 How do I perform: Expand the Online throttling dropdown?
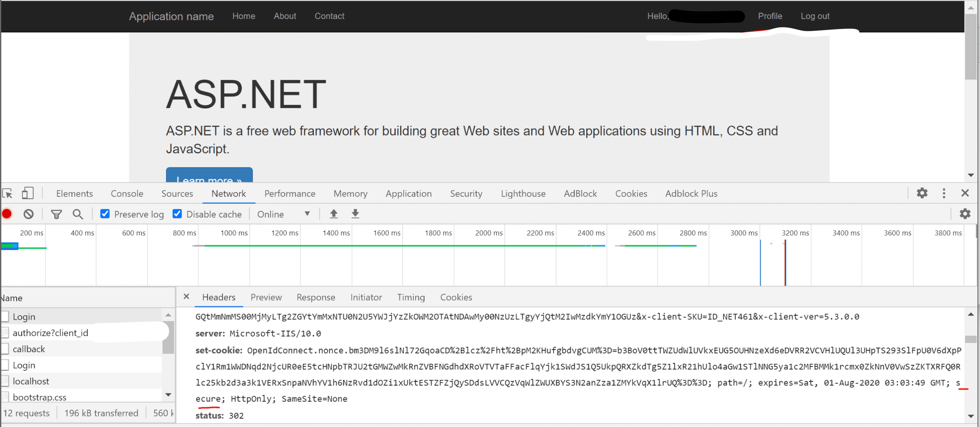point(284,214)
